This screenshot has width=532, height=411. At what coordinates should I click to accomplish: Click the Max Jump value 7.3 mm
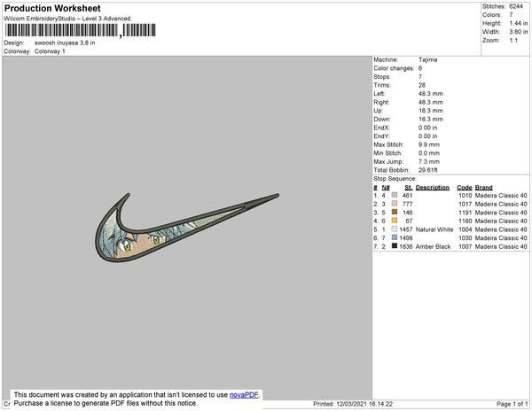(x=429, y=161)
